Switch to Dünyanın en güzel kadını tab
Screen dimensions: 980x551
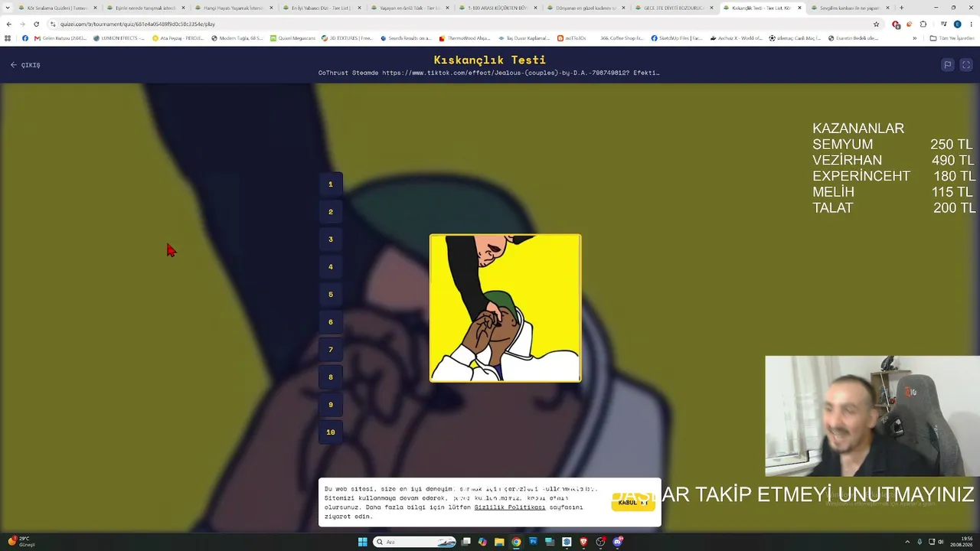click(586, 8)
